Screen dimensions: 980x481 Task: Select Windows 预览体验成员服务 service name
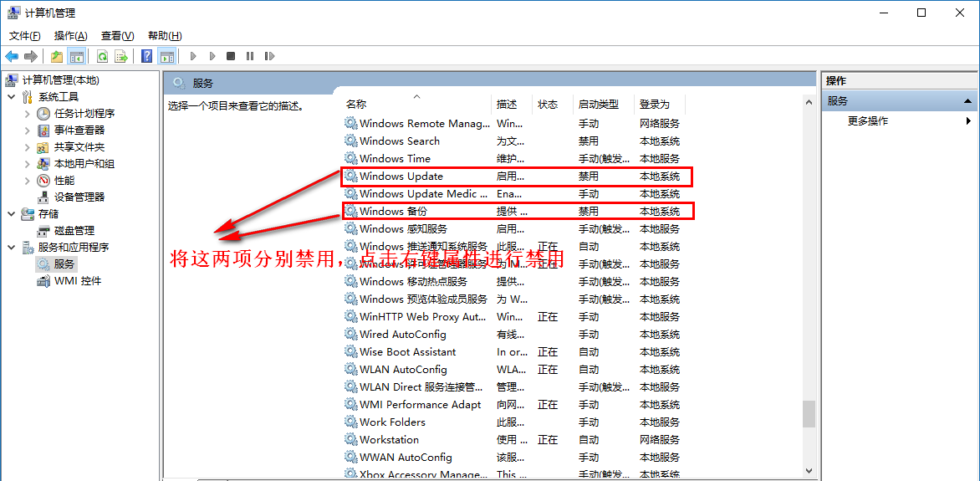(423, 299)
